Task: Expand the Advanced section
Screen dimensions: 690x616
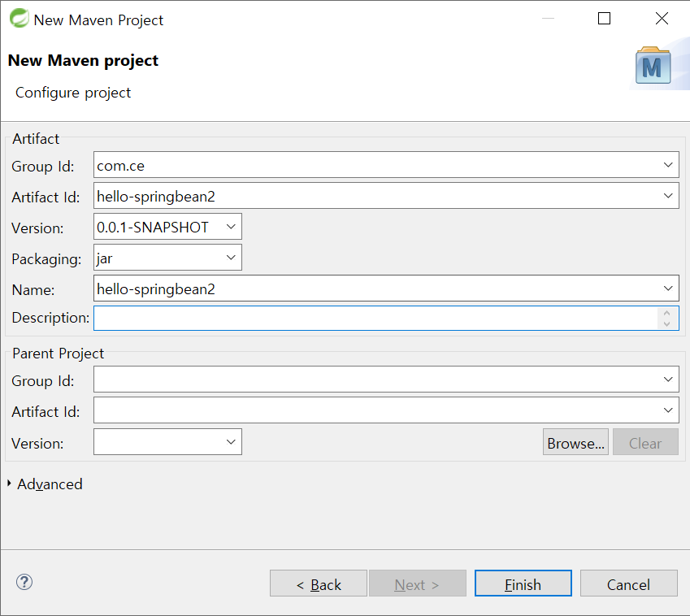Action: coord(9,483)
